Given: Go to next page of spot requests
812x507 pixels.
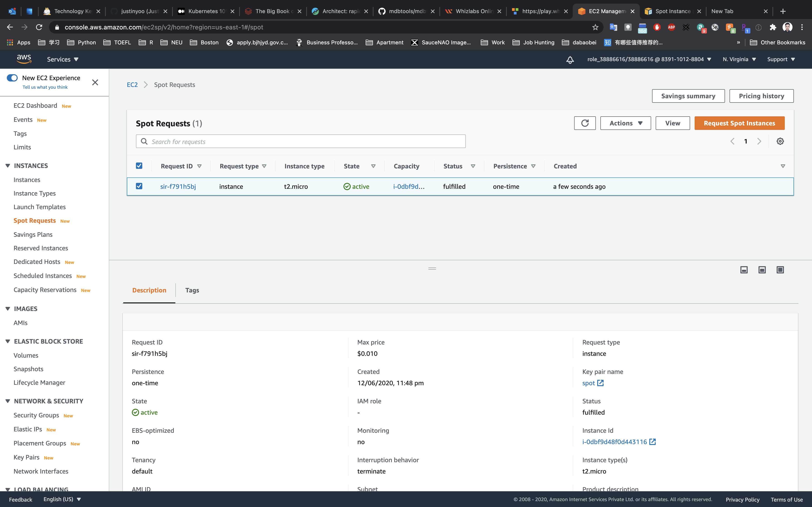Looking at the screenshot, I should pyautogui.click(x=759, y=141).
